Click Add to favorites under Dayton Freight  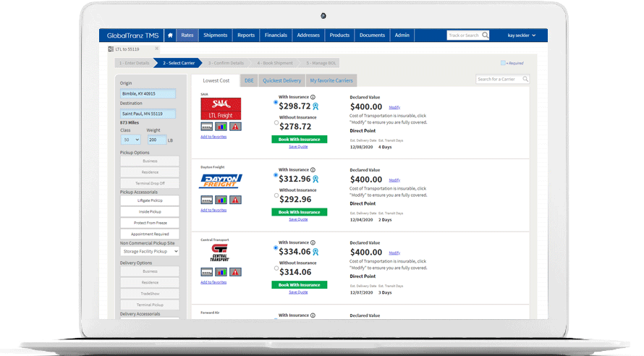coord(213,210)
